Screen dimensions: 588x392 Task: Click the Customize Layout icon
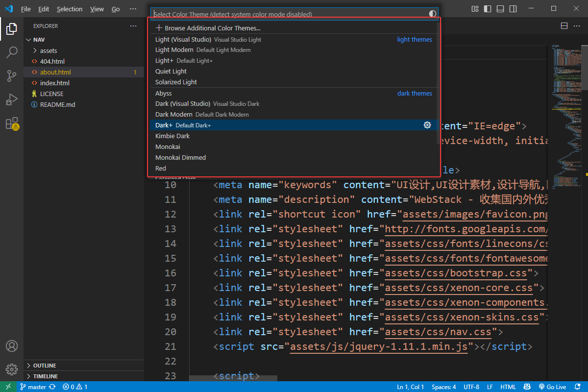click(x=475, y=9)
